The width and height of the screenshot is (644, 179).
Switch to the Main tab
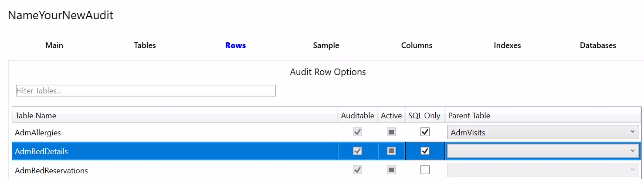[54, 45]
